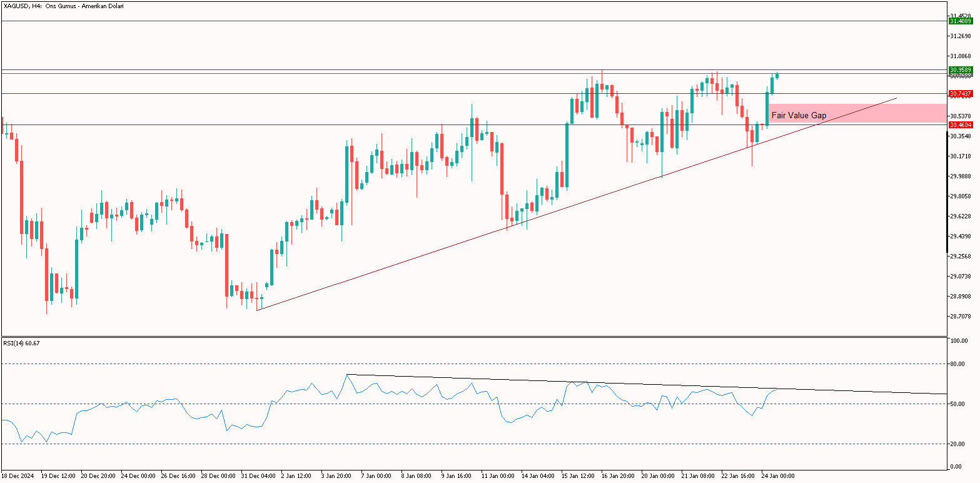The width and height of the screenshot is (980, 483).
Task: Select the pink Fair Value Gap rectangle
Action: pyautogui.click(x=859, y=113)
